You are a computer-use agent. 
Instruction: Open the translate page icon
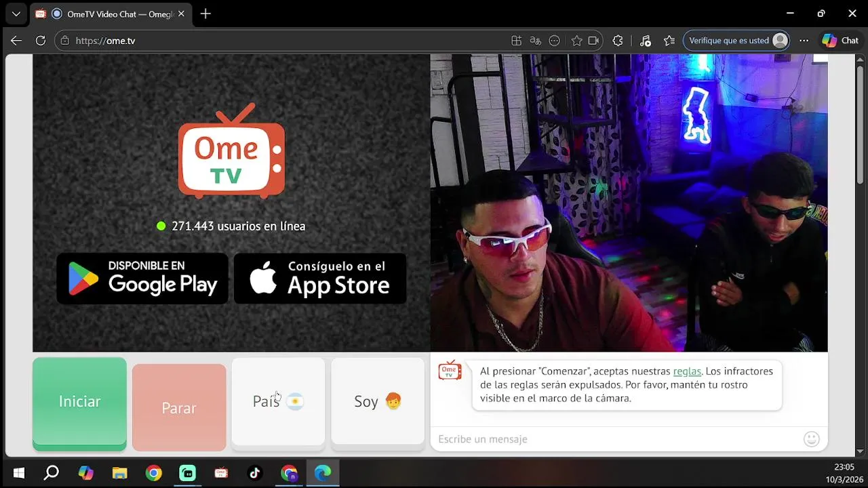tap(536, 41)
